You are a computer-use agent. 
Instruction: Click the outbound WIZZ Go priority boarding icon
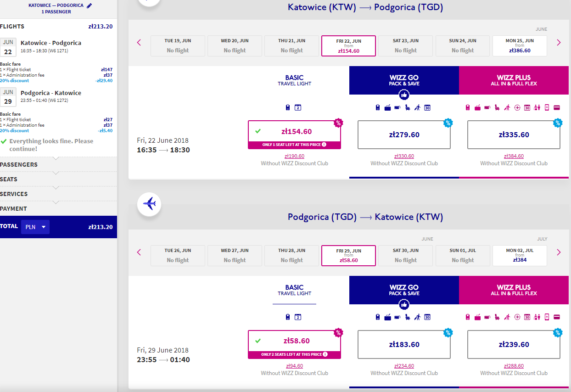[x=417, y=108]
